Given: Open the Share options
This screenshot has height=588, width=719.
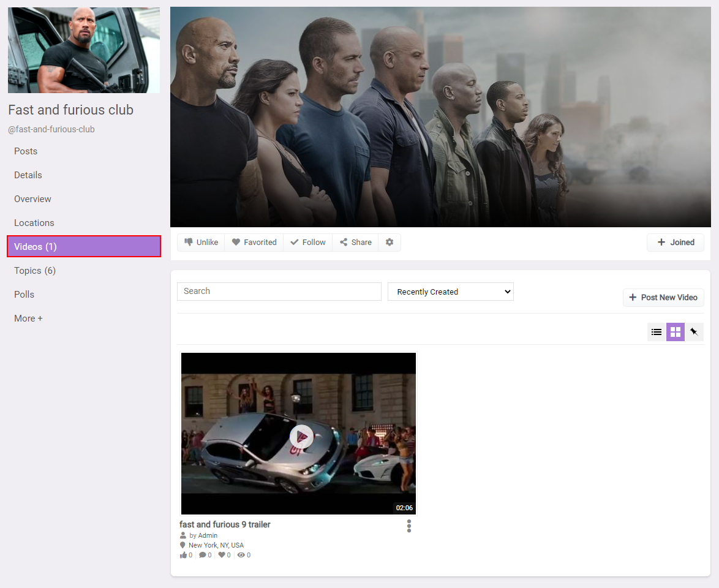Looking at the screenshot, I should pyautogui.click(x=355, y=242).
